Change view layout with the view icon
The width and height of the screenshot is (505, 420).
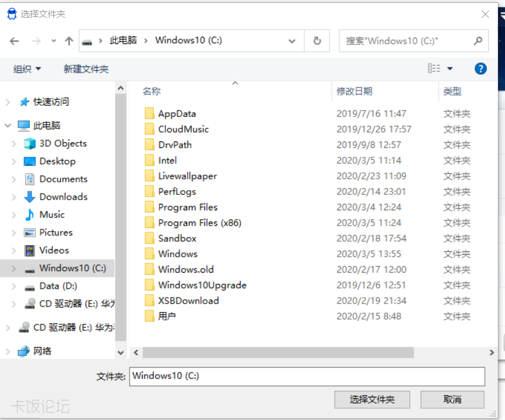[x=434, y=68]
